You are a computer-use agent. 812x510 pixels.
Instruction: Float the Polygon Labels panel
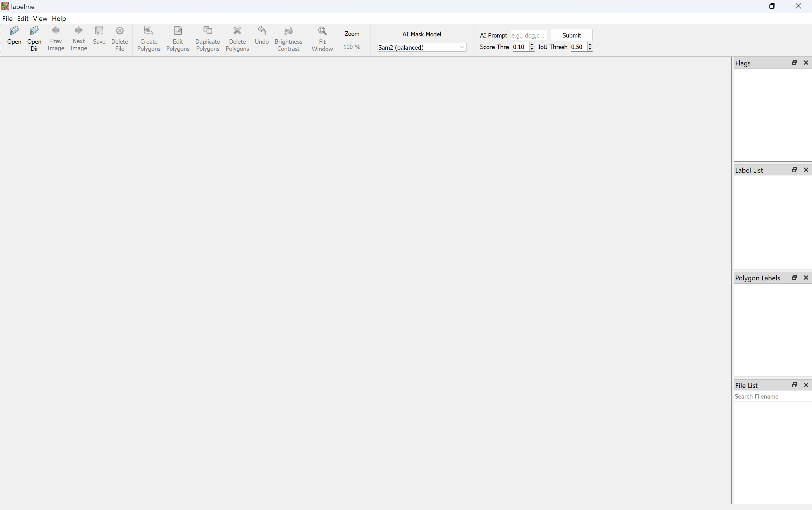[x=795, y=278]
